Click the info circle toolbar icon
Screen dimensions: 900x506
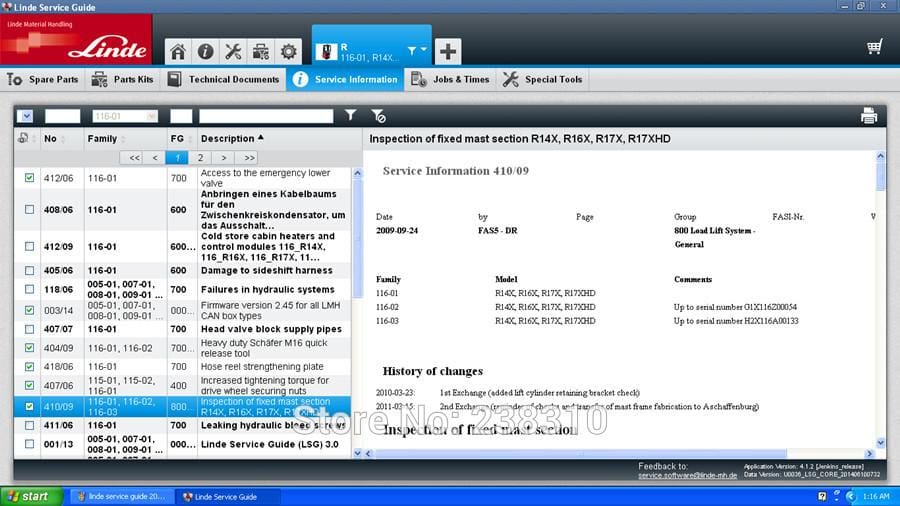pos(205,52)
